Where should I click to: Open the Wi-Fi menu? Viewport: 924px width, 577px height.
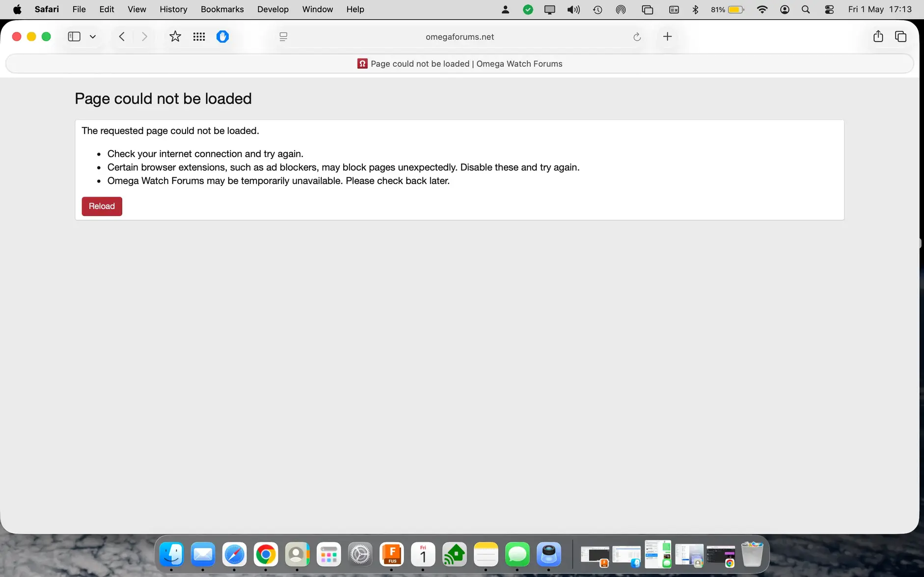point(762,9)
